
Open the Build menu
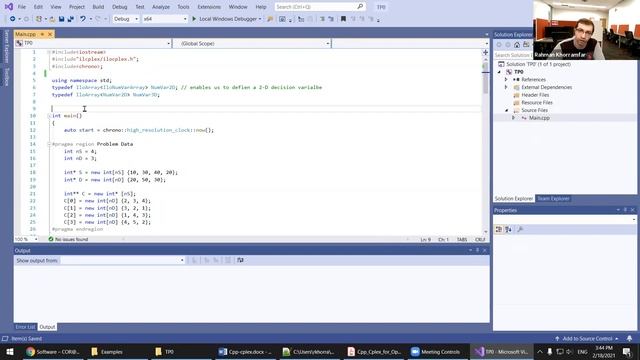pos(98,7)
